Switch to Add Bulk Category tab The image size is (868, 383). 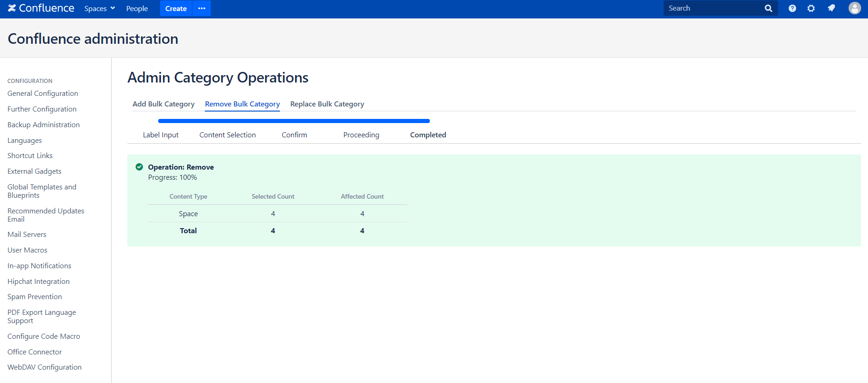point(163,104)
